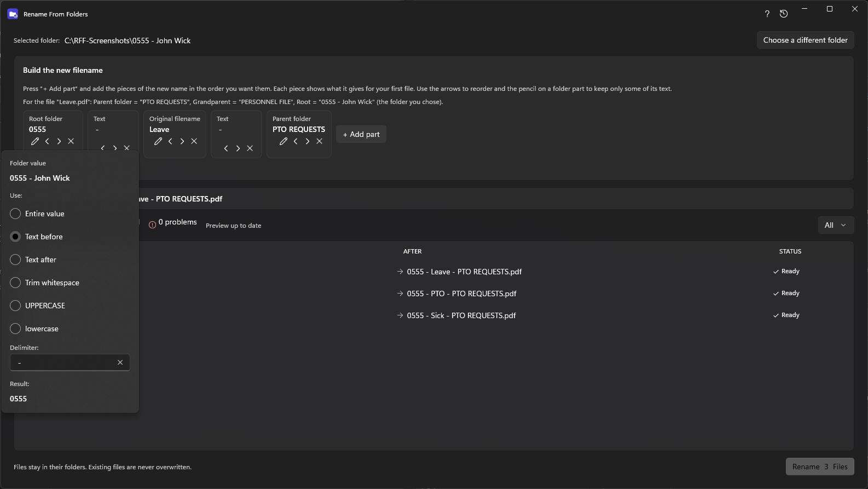Remove the Text part before Parent folder
868x489 pixels.
point(250,148)
